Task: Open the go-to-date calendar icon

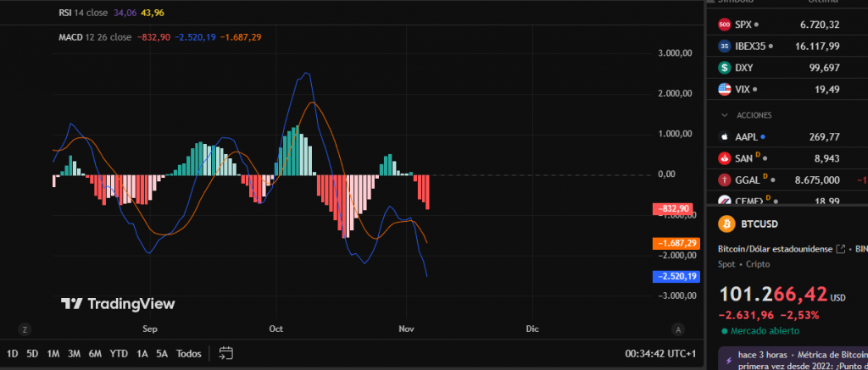Action: (x=225, y=353)
